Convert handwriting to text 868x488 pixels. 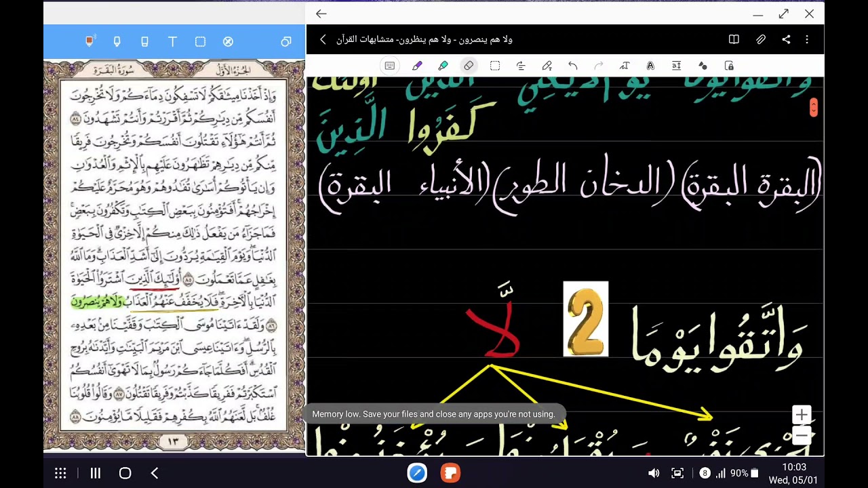coord(625,66)
